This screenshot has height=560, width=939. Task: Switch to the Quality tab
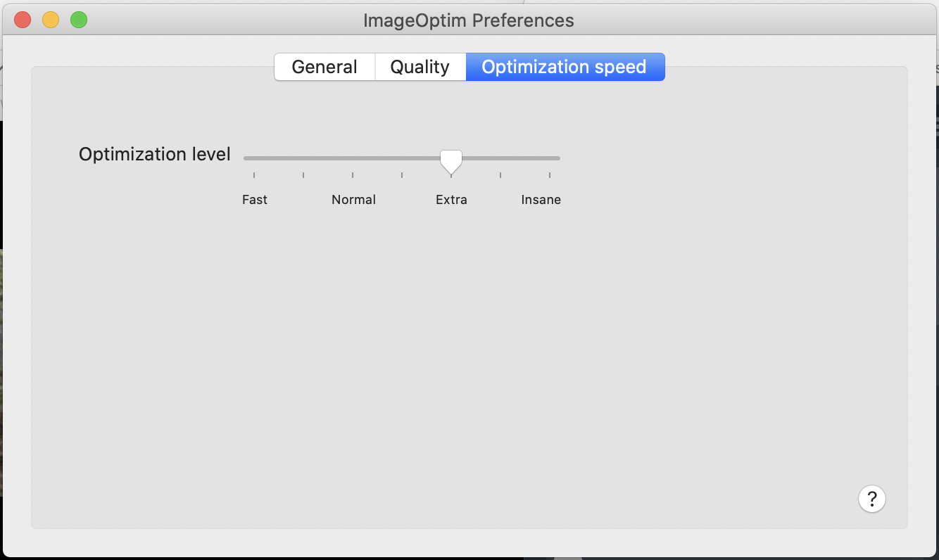pyautogui.click(x=420, y=67)
